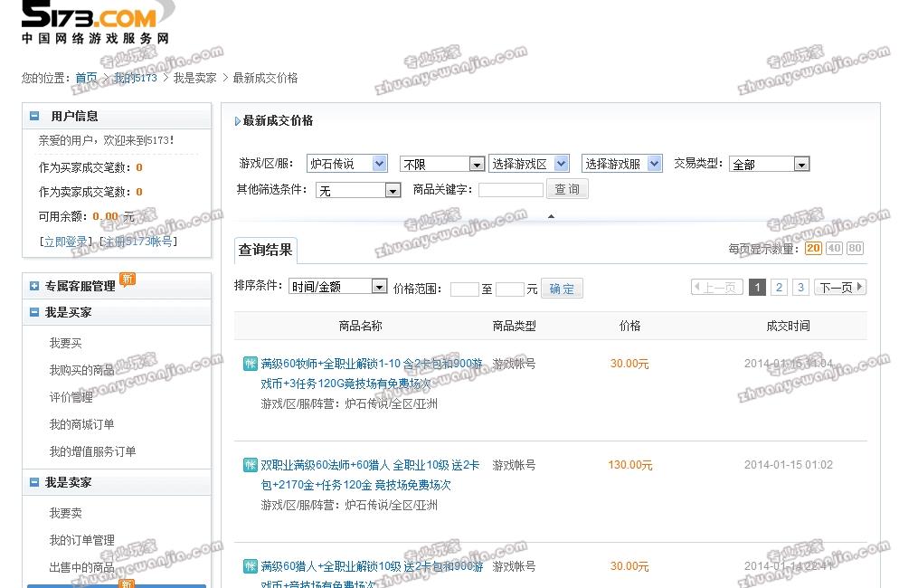
Task: Open 我要买 in buyer menu
Action: 65,343
